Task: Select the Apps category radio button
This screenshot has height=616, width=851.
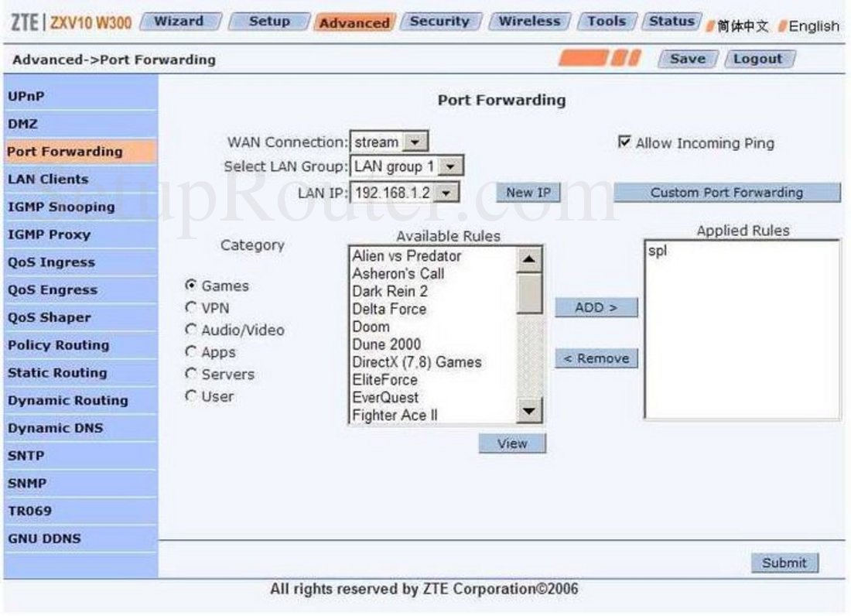Action: coord(190,351)
